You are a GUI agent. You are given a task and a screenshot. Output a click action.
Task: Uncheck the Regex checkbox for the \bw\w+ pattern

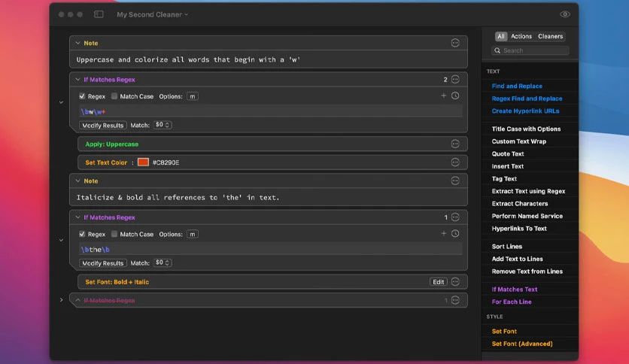(82, 96)
